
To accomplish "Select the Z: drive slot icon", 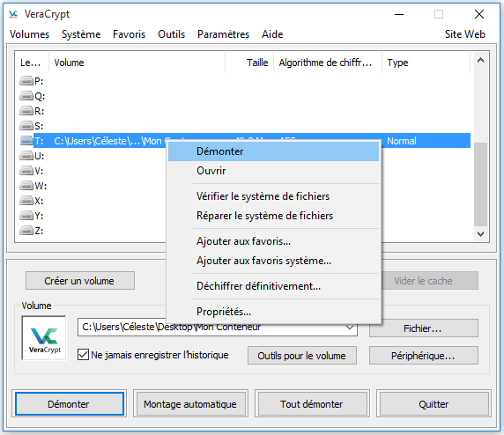I will [x=26, y=231].
